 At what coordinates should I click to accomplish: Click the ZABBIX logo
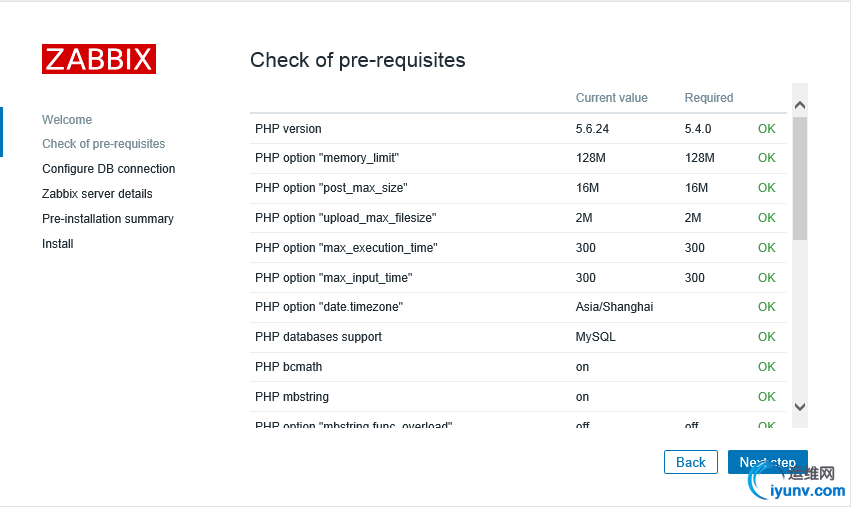[99, 59]
